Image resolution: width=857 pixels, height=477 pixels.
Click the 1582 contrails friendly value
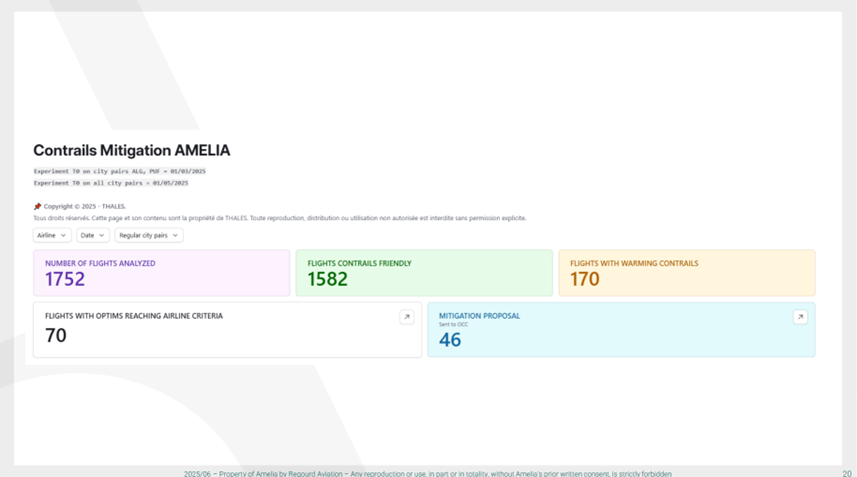pos(327,280)
